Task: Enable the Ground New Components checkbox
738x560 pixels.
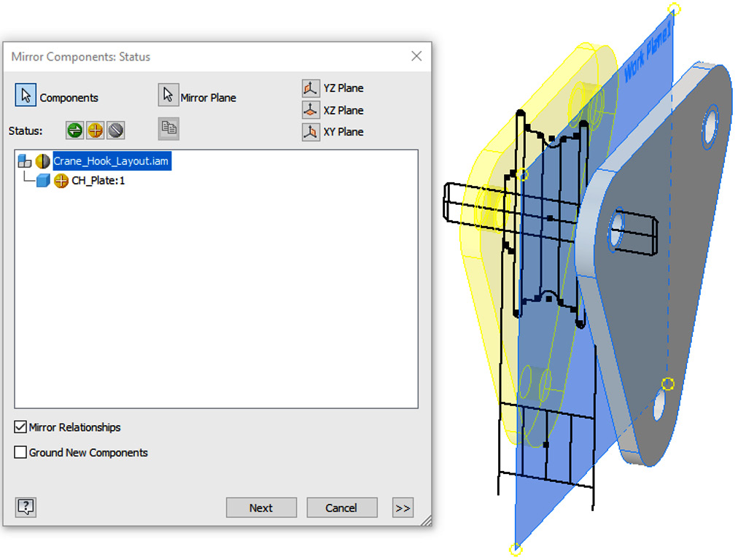Action: tap(20, 452)
